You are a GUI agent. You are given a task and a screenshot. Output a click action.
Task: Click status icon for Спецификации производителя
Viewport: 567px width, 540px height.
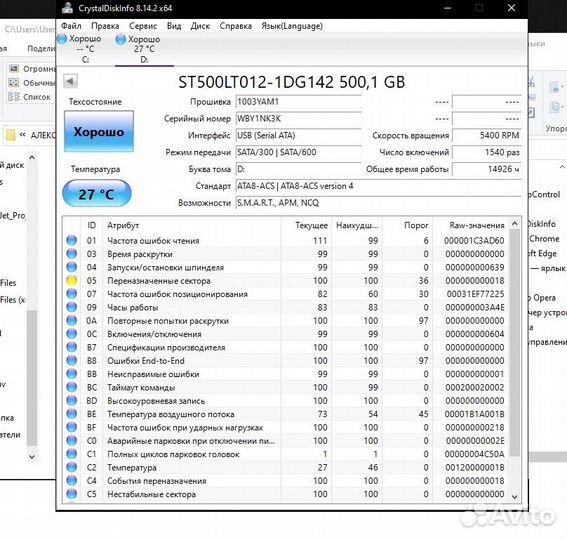coord(72,347)
